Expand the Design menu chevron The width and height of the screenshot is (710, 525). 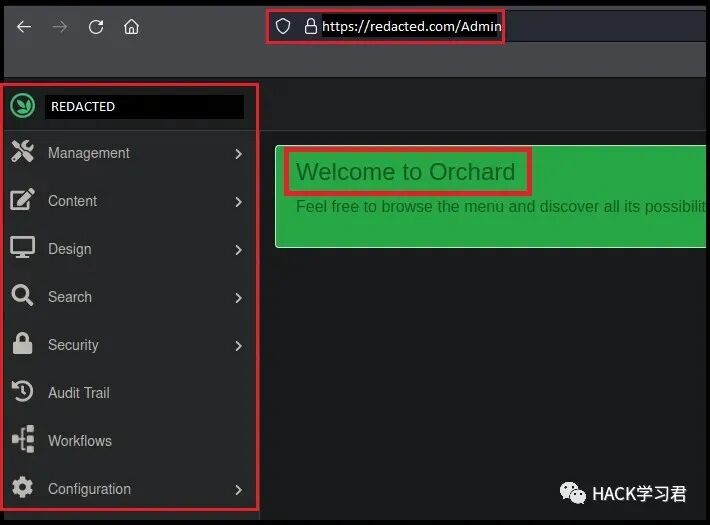[x=239, y=250]
